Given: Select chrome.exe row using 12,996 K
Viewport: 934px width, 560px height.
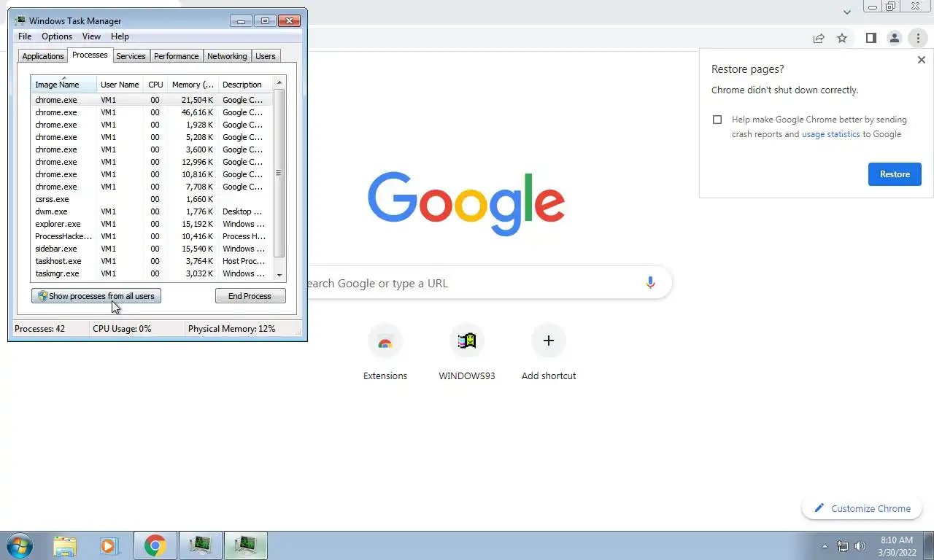Looking at the screenshot, I should 152,162.
